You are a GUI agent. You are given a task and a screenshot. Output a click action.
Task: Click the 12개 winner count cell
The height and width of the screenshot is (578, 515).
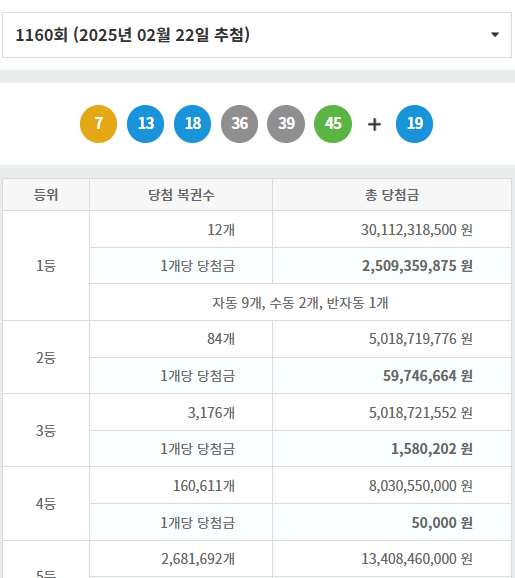click(x=181, y=229)
